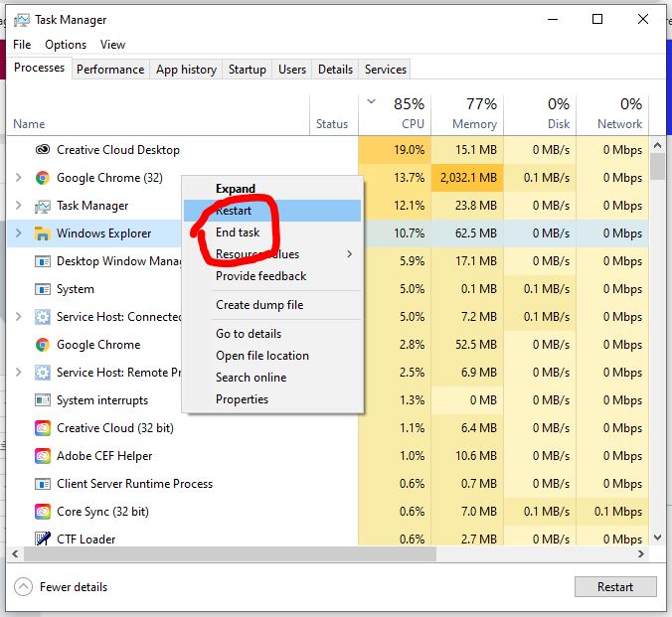This screenshot has width=672, height=617.
Task: Click the 2,032.1 MB memory cell
Action: 467,178
